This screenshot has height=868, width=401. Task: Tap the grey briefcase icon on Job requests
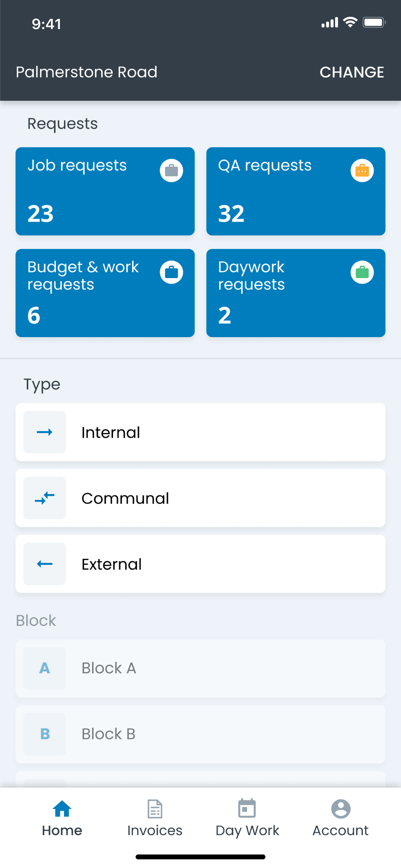coord(171,171)
